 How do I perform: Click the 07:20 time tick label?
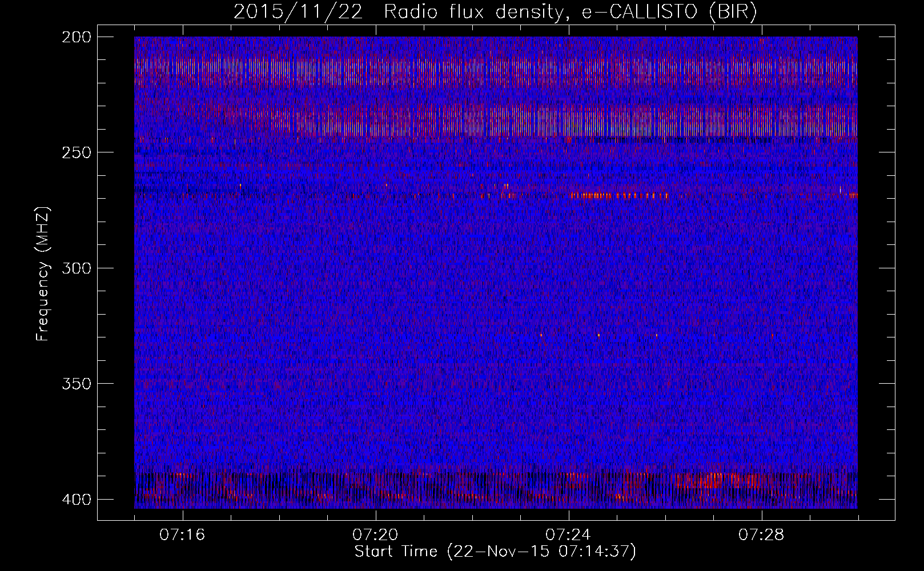376,535
